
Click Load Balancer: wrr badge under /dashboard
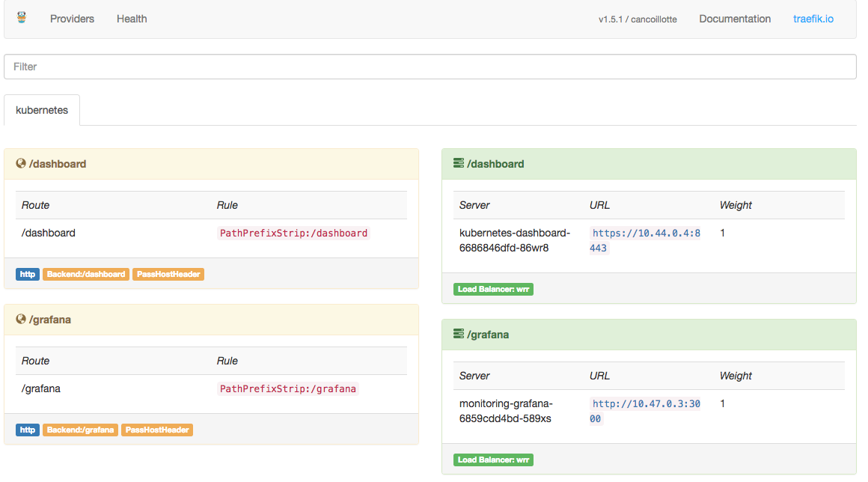pos(493,289)
